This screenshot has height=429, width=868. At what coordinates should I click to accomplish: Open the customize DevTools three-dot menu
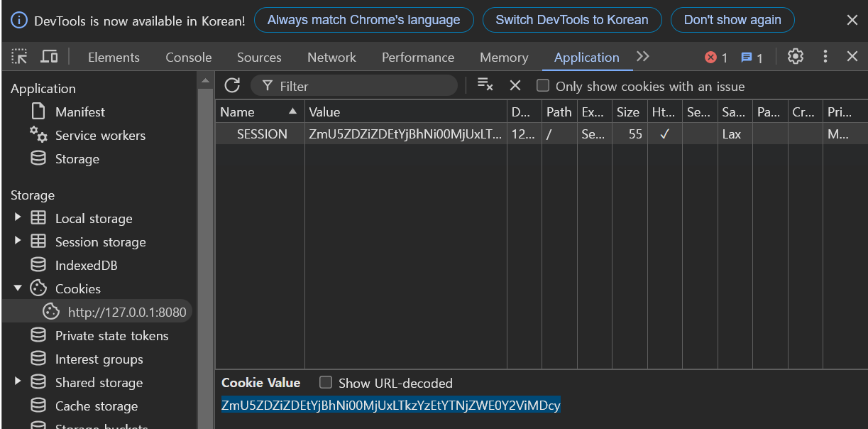click(x=825, y=56)
